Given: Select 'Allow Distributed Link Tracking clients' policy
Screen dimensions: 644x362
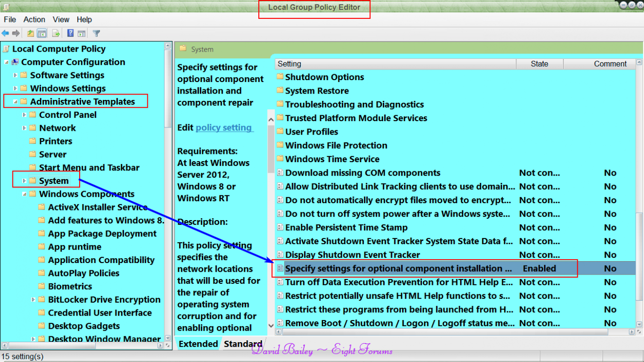Looking at the screenshot, I should (400, 186).
